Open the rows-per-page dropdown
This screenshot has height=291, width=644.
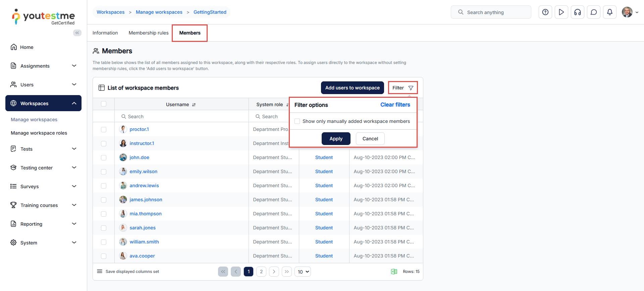pyautogui.click(x=303, y=272)
